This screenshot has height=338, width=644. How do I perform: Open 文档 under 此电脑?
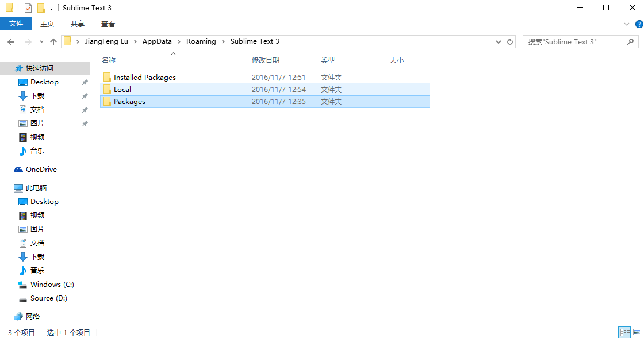coord(37,243)
